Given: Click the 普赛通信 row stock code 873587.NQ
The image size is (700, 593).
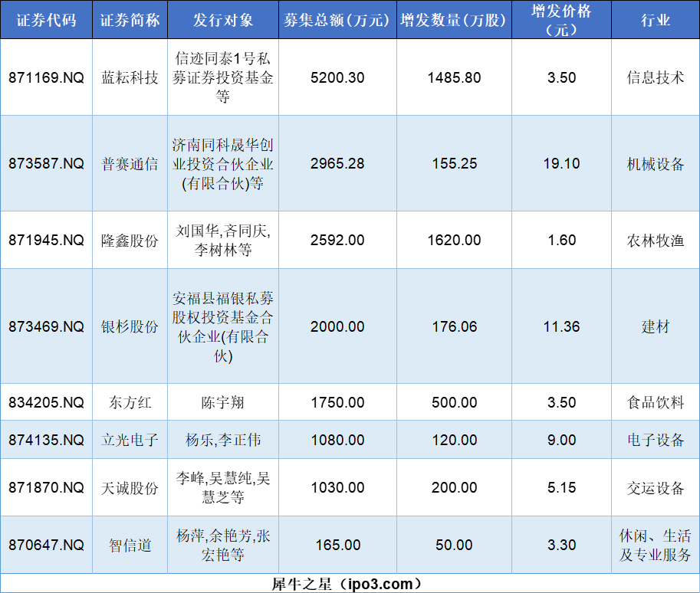Looking at the screenshot, I should coord(45,163).
